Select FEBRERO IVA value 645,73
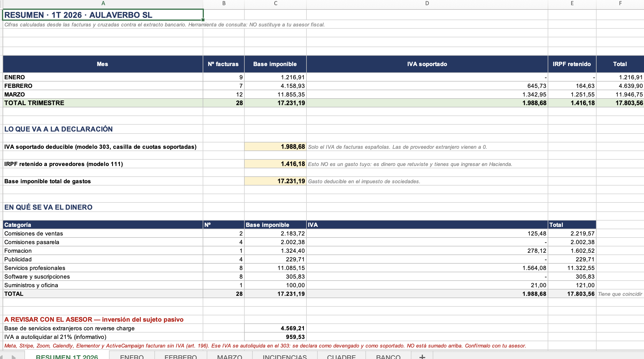This screenshot has width=644, height=359. point(427,86)
